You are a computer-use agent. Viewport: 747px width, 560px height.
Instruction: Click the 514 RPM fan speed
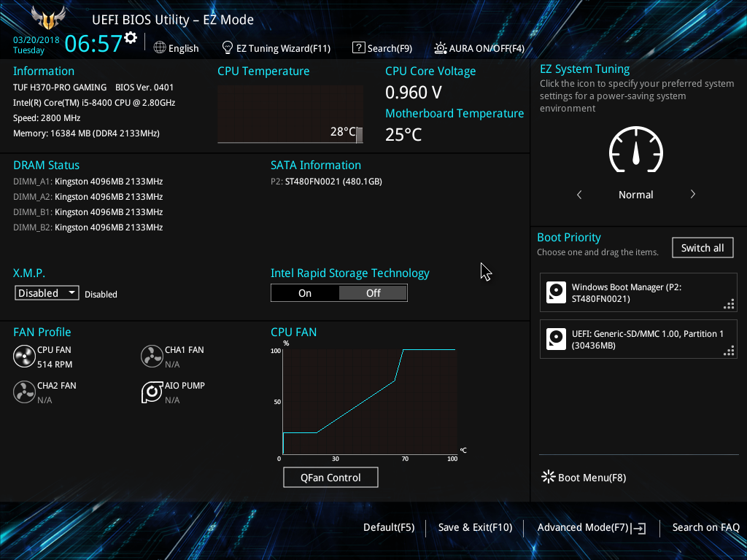coord(55,365)
